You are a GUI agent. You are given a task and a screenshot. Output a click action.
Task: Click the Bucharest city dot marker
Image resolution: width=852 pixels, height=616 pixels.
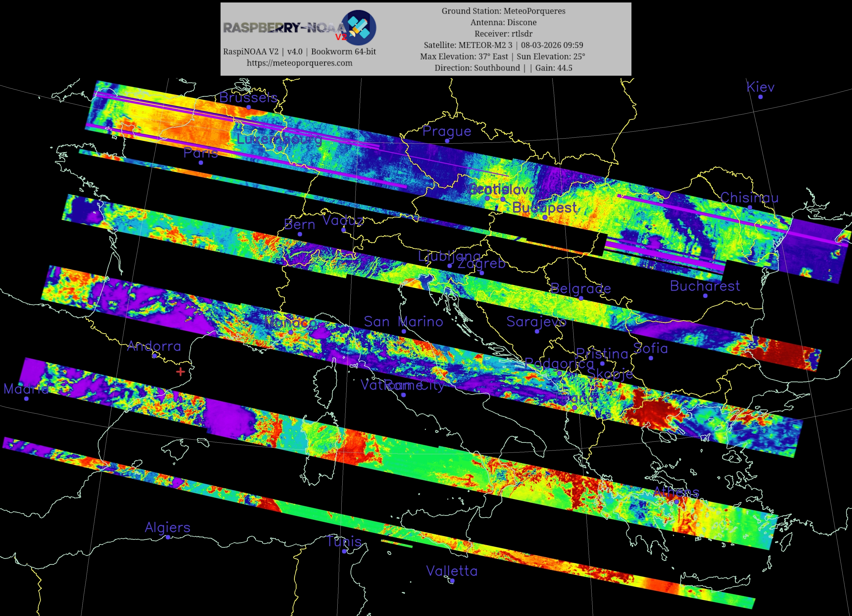(705, 296)
